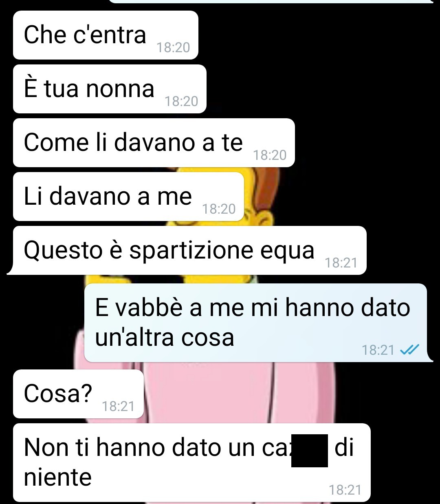
Task: Select the "Li davano a me" bubble
Action: [128, 197]
